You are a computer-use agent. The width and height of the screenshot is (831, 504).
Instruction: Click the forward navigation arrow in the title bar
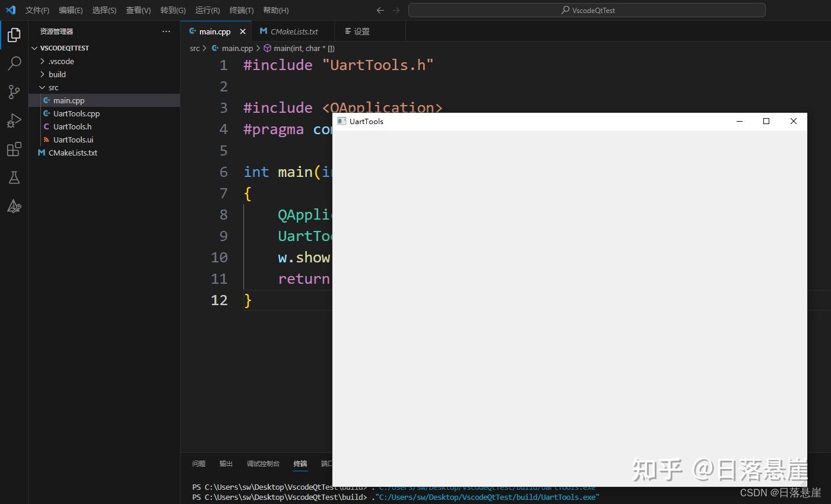pyautogui.click(x=396, y=10)
